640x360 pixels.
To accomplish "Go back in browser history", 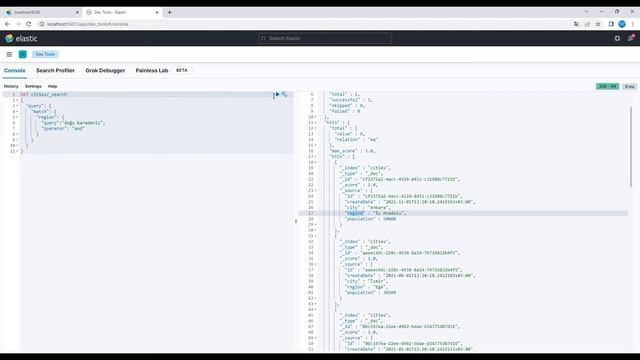I will point(7,24).
